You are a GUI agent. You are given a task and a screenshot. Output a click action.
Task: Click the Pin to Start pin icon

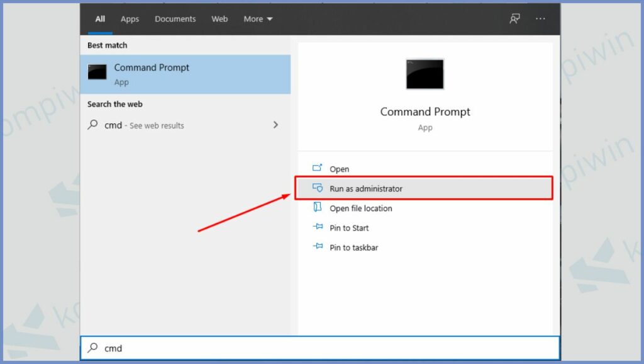318,227
